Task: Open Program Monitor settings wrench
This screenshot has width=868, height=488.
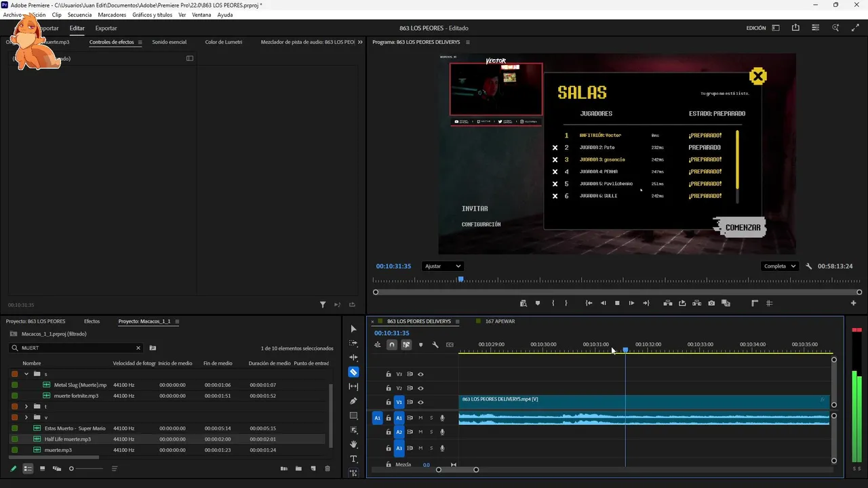Action: coord(808,266)
